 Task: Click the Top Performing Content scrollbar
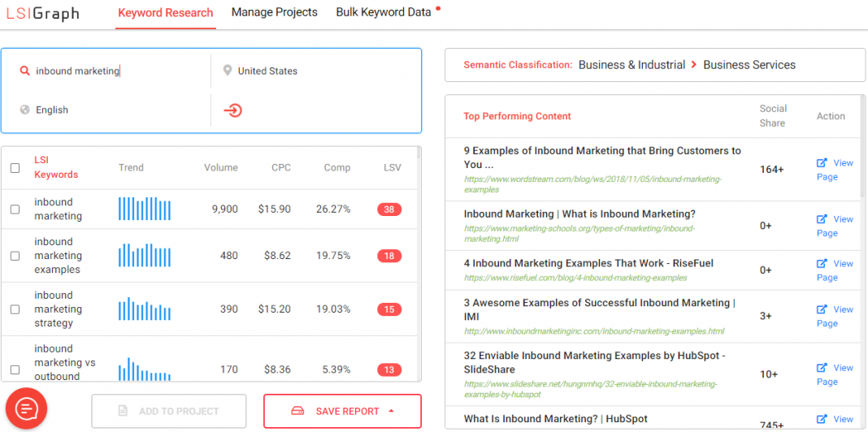click(864, 147)
